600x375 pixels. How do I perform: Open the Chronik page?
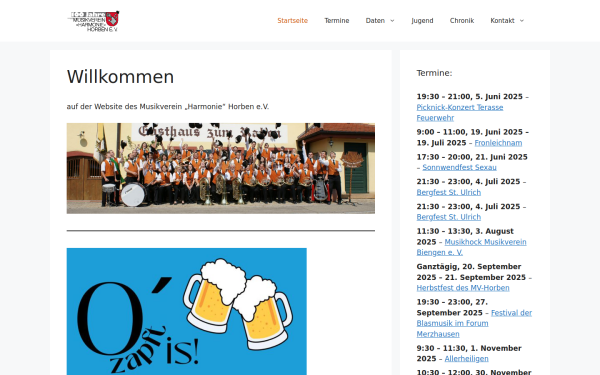tap(462, 21)
